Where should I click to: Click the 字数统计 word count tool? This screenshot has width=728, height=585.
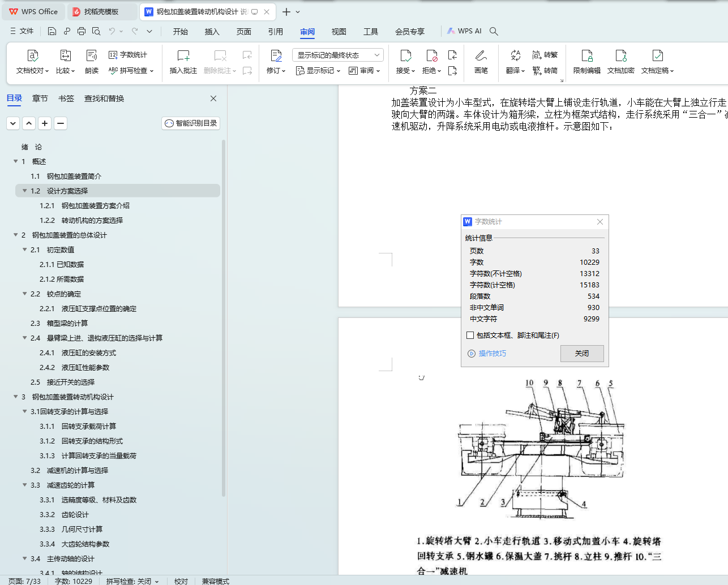click(128, 55)
